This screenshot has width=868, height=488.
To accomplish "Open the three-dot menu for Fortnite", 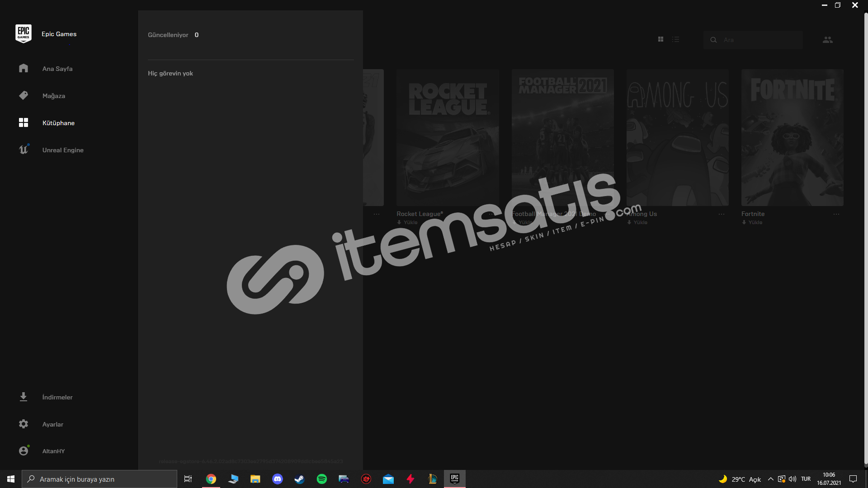I will 836,214.
